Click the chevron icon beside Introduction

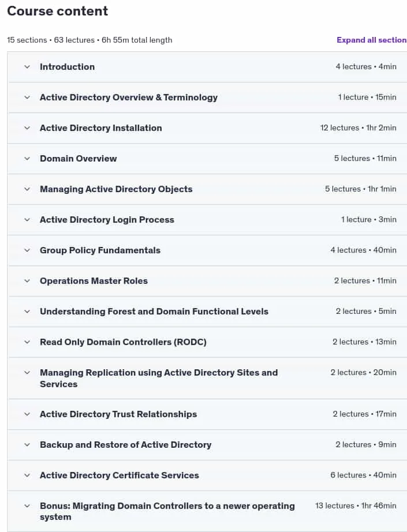[27, 67]
